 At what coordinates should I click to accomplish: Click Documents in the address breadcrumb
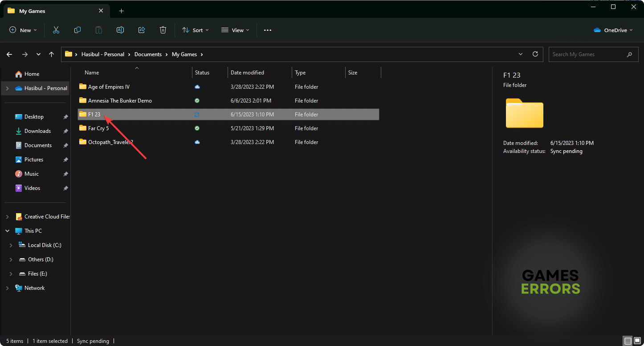[148, 54]
